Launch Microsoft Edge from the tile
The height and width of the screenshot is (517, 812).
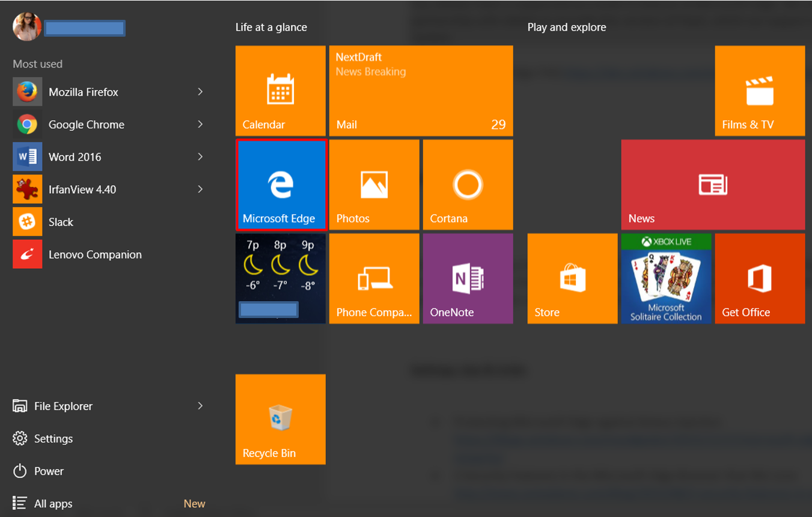(281, 185)
